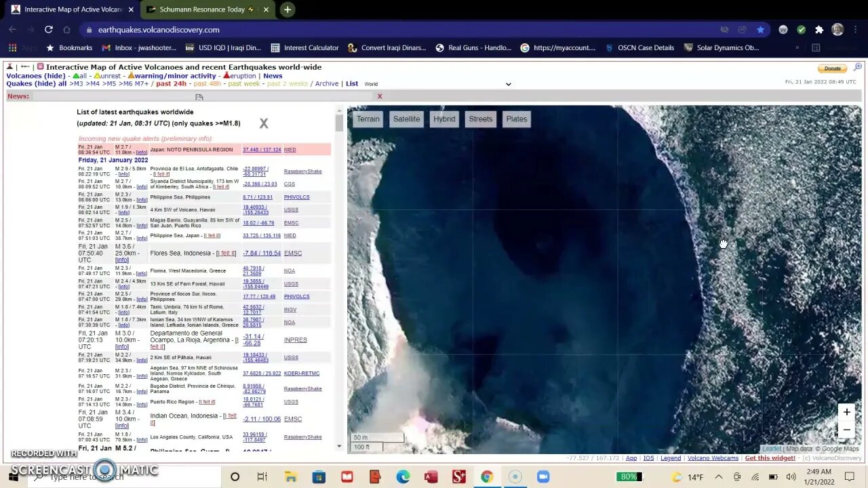The width and height of the screenshot is (868, 488).
Task: Open Task View in the Windows taskbar
Action: [x=262, y=477]
